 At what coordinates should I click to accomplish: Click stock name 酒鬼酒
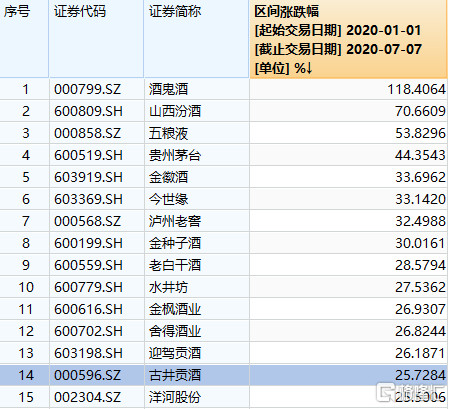coord(168,89)
